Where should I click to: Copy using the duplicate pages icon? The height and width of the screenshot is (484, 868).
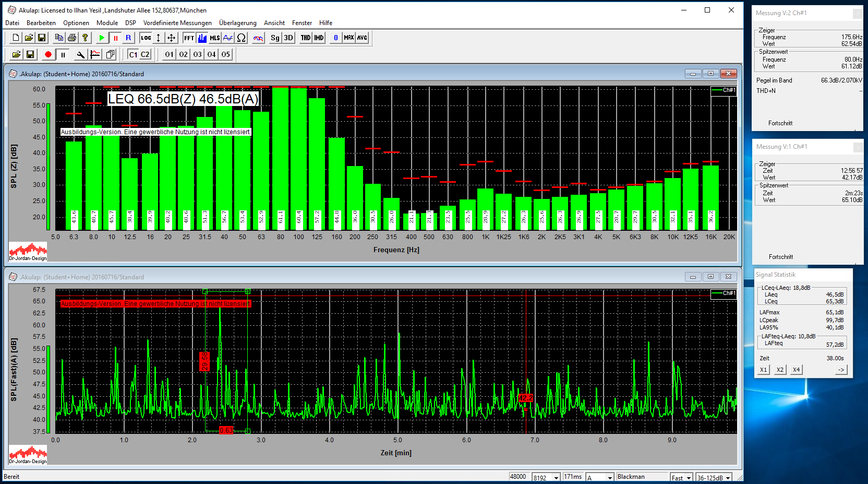click(59, 38)
